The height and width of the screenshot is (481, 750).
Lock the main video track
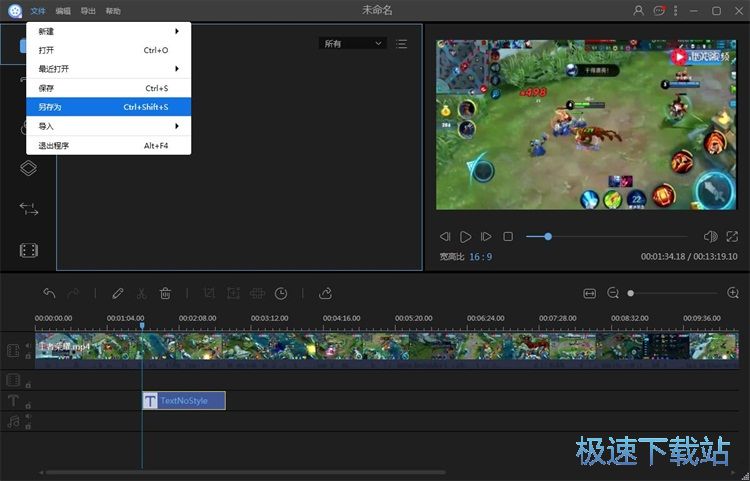pyautogui.click(x=28, y=356)
